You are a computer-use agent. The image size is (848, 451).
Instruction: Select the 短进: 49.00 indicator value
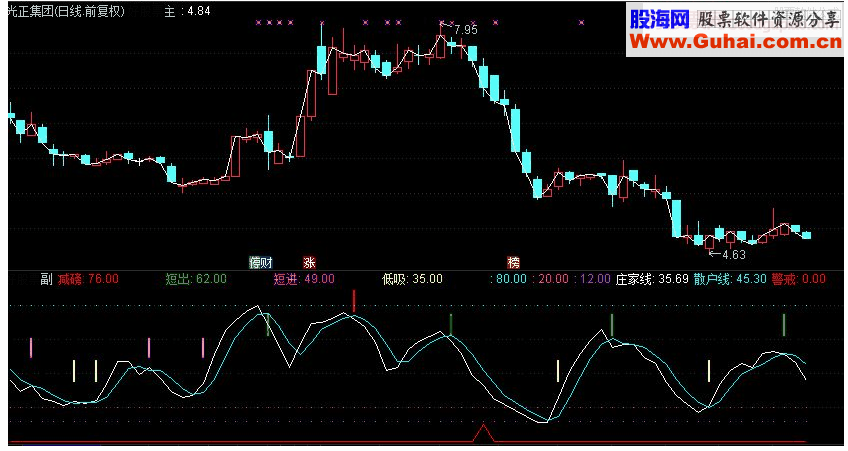click(x=304, y=279)
